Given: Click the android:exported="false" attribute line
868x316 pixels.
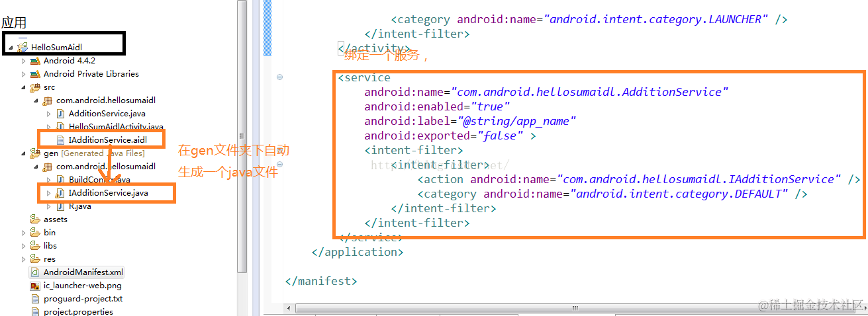Looking at the screenshot, I should 450,136.
